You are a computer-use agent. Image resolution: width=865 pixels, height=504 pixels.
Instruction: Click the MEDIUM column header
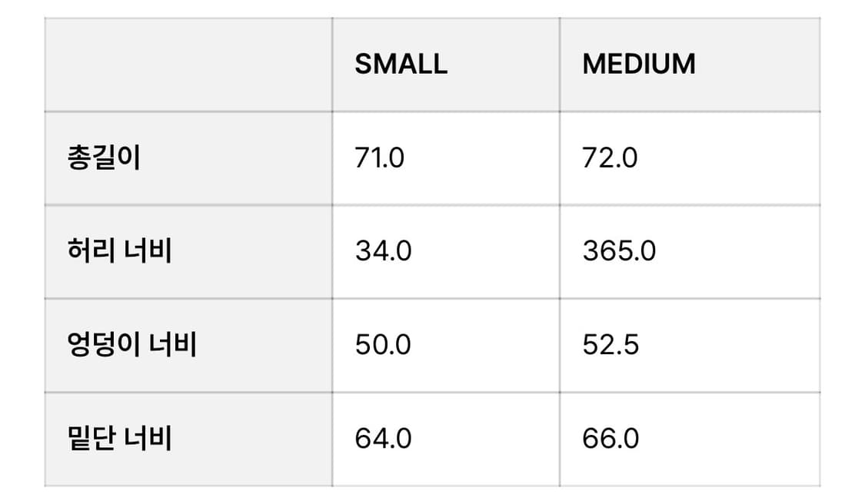638,65
